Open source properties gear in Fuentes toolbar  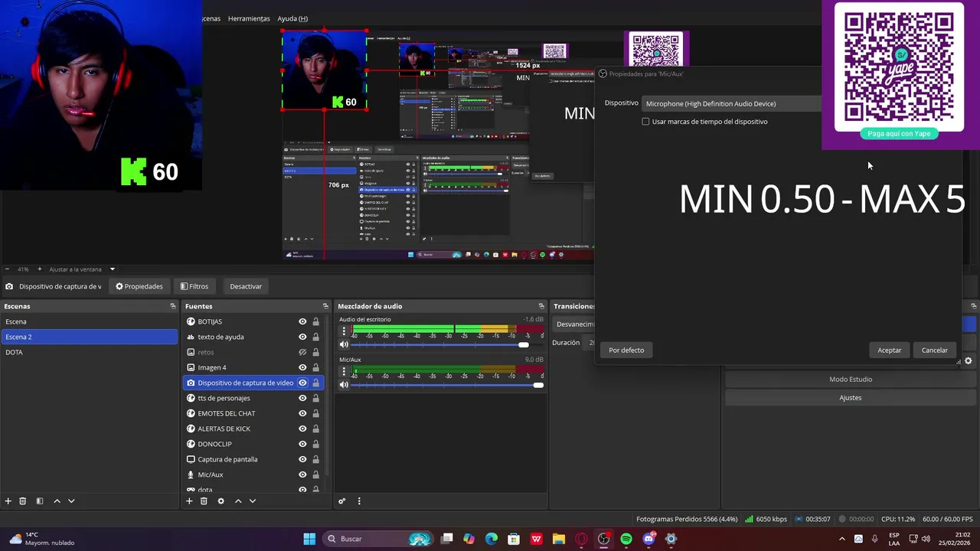coord(220,501)
